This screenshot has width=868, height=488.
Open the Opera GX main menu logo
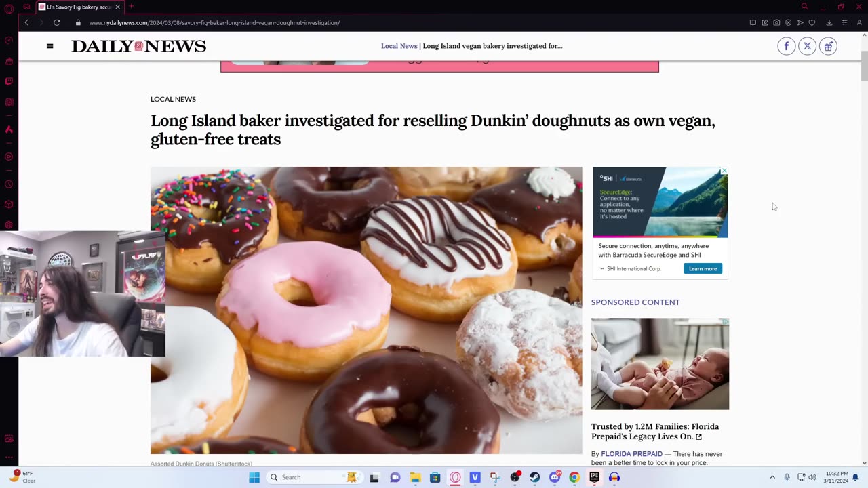(9, 9)
